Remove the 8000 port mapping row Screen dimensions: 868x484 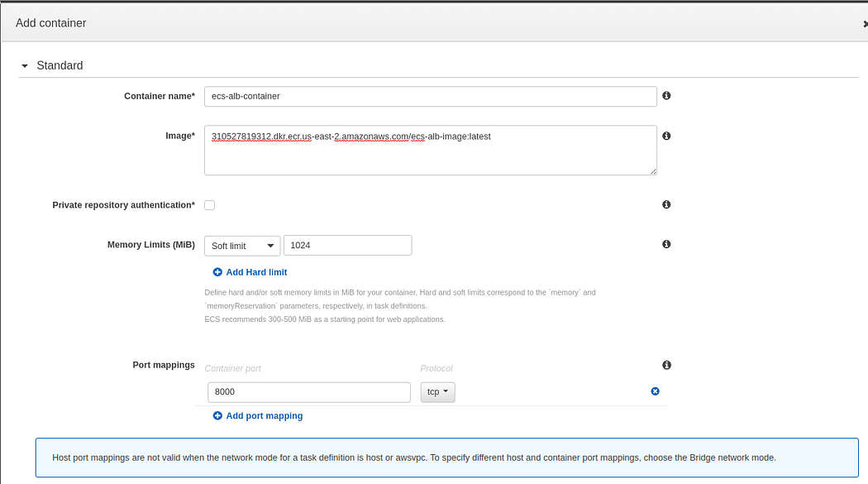[x=655, y=391]
